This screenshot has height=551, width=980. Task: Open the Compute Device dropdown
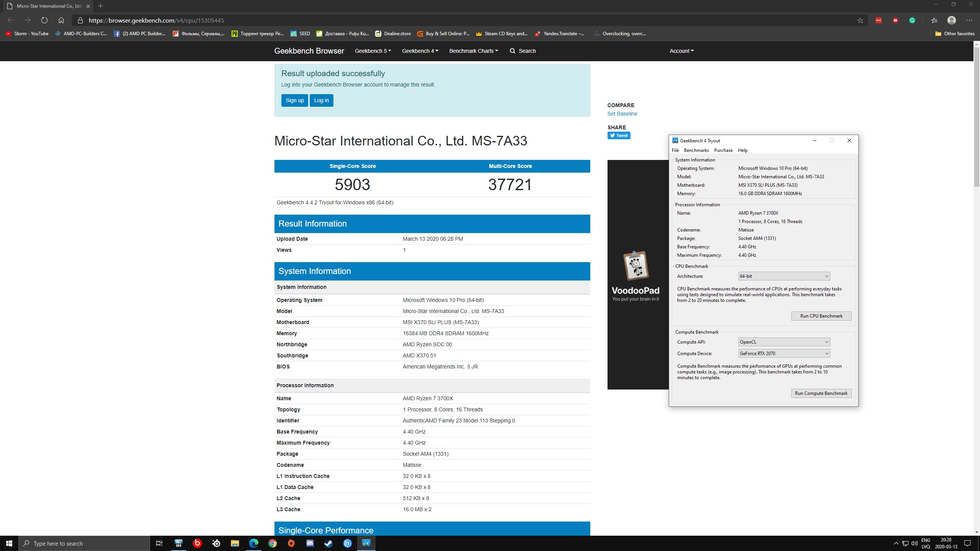pyautogui.click(x=784, y=354)
